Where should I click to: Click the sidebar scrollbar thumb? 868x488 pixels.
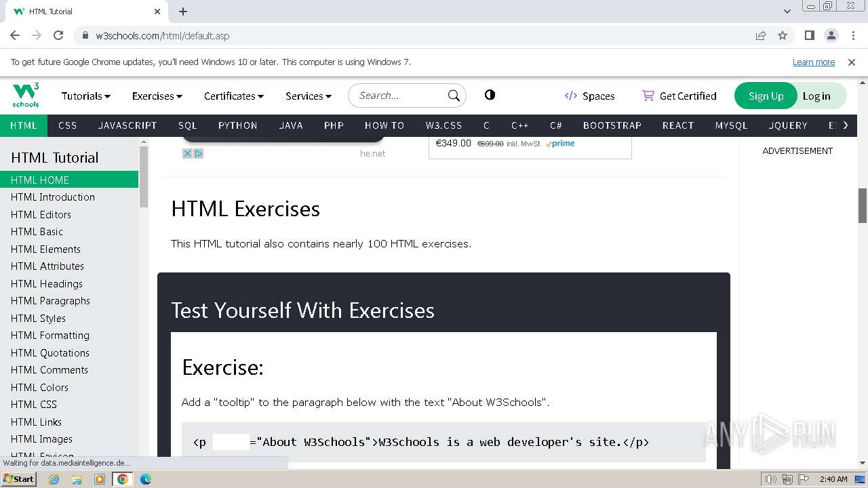coord(144,176)
